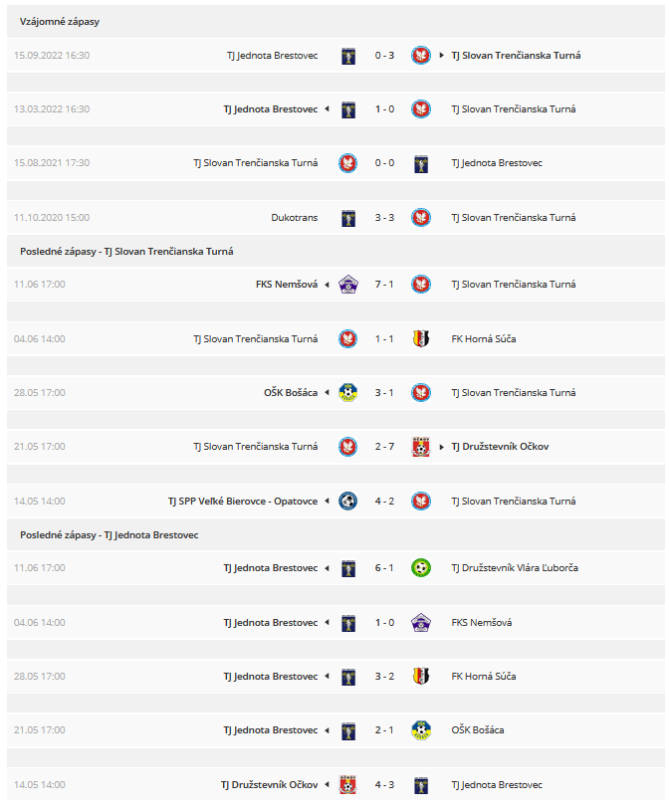669x812 pixels.
Task: Click FK Horná Súča crest in 1 - 1 match
Action: 421,339
